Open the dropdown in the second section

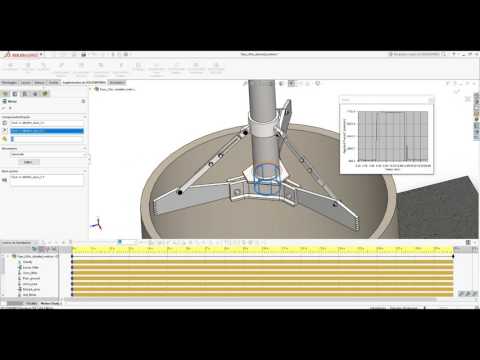(49, 155)
